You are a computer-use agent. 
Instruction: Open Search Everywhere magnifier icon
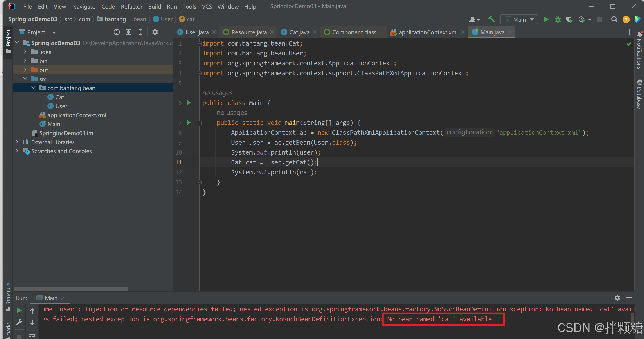614,20
